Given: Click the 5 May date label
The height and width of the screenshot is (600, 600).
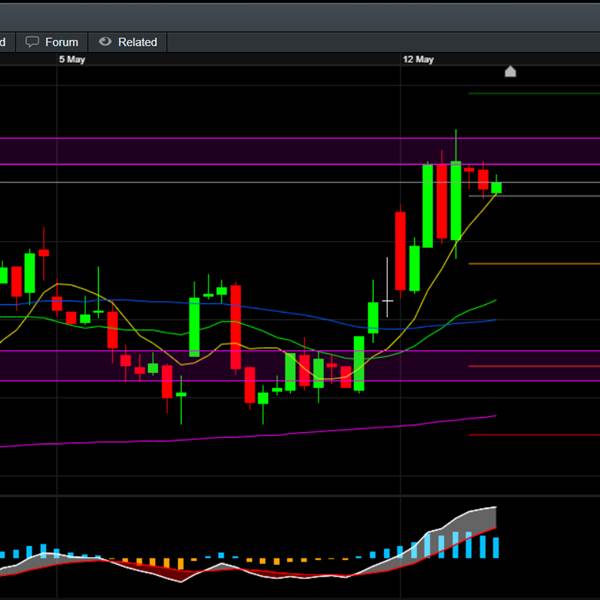Looking at the screenshot, I should coord(72,59).
